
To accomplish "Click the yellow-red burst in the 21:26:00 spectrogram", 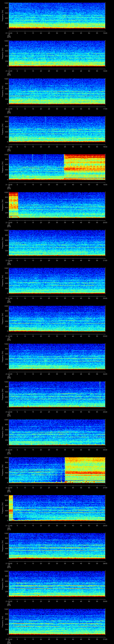I will tap(85, 470).
